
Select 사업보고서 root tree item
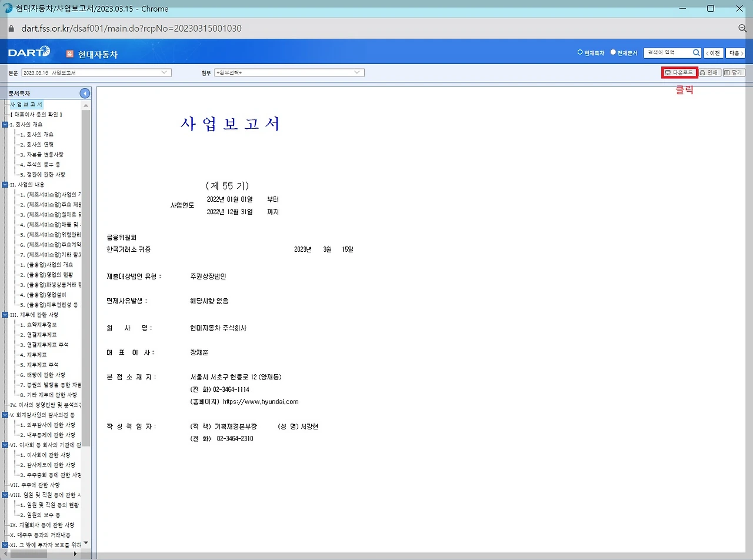click(x=26, y=105)
